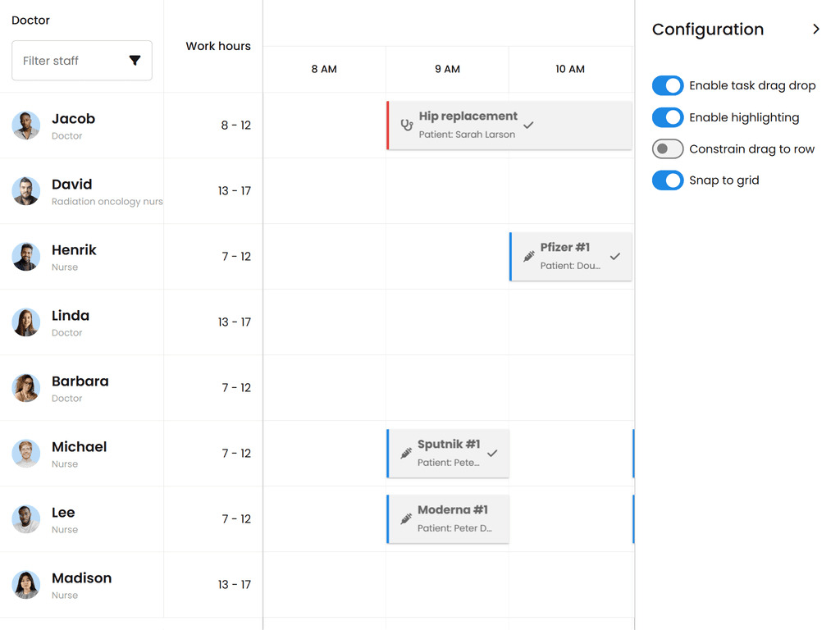The width and height of the screenshot is (840, 630).
Task: Turn off Enable highlighting
Action: point(669,117)
